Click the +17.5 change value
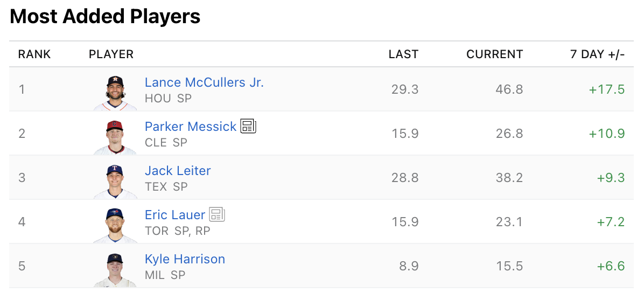644x293 pixels. 606,89
